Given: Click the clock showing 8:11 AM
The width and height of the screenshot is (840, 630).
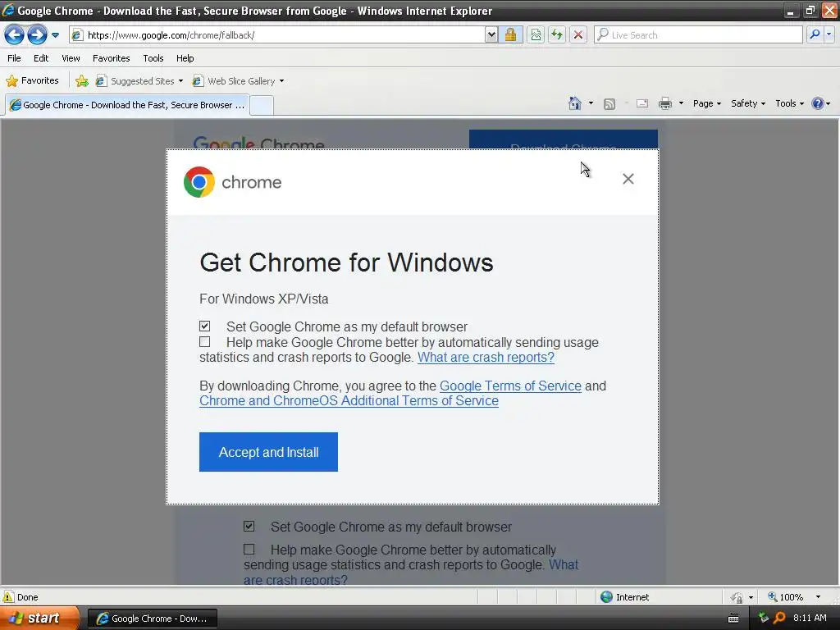Looking at the screenshot, I should coord(810,619).
